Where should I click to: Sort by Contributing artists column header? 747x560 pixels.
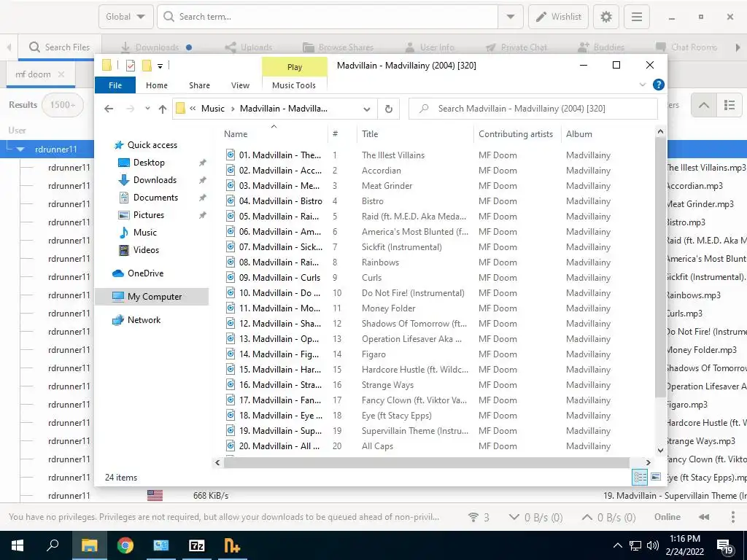(x=517, y=134)
